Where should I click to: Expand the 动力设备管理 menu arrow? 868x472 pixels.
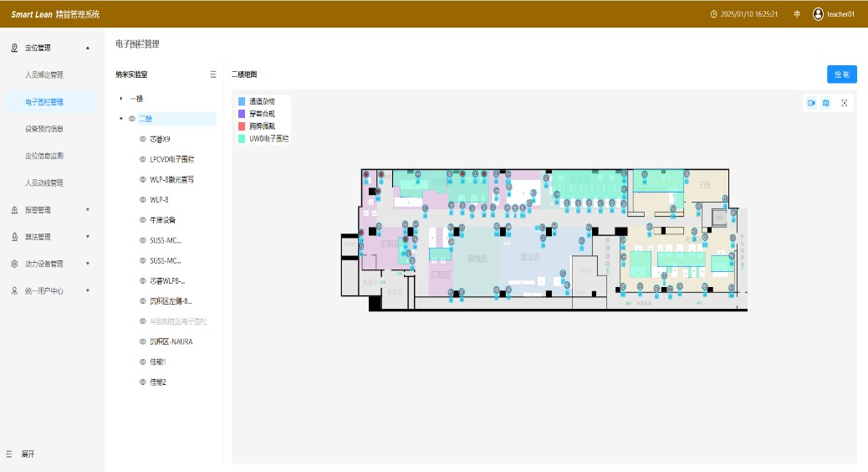pos(88,264)
